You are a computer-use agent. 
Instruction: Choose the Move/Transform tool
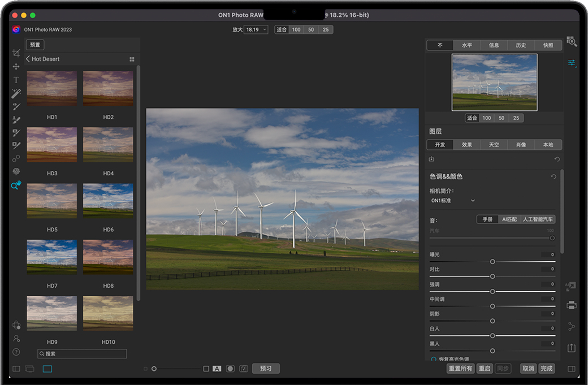pyautogui.click(x=16, y=67)
